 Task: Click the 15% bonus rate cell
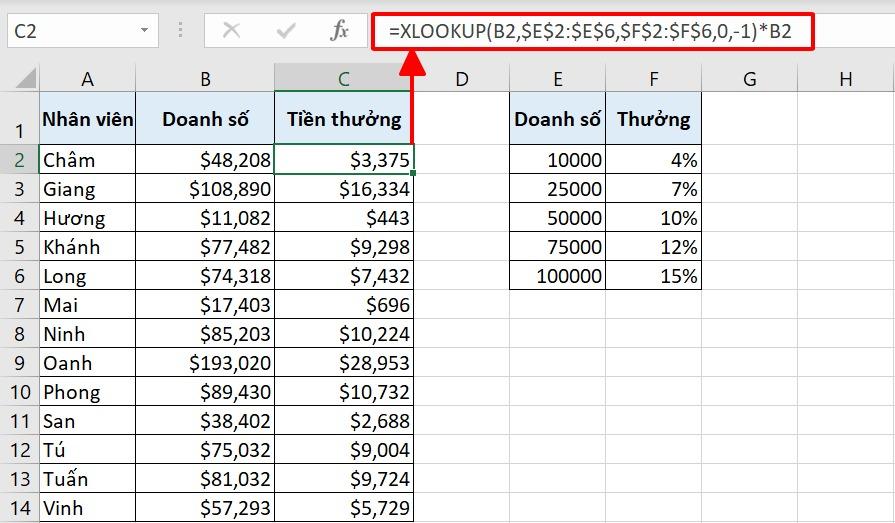point(654,276)
